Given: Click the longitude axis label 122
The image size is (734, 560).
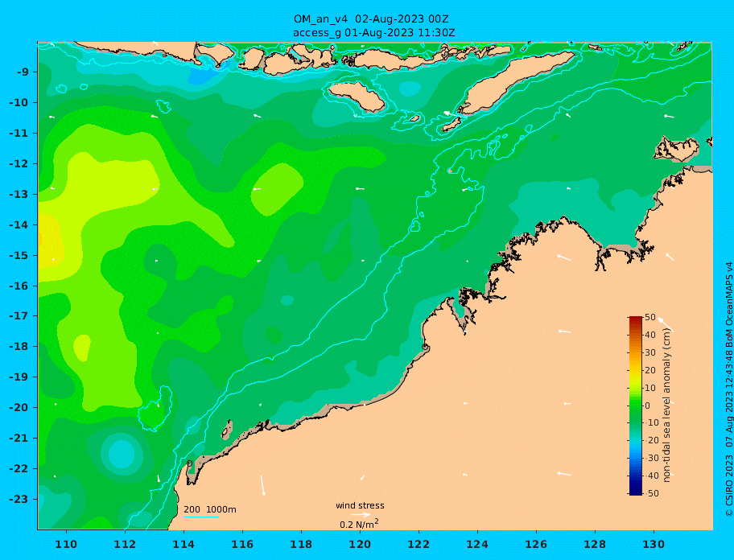Looking at the screenshot, I should 419,545.
